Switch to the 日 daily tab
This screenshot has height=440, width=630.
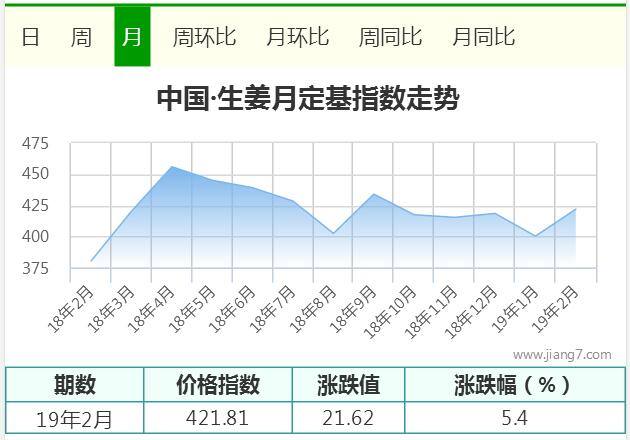click(30, 37)
